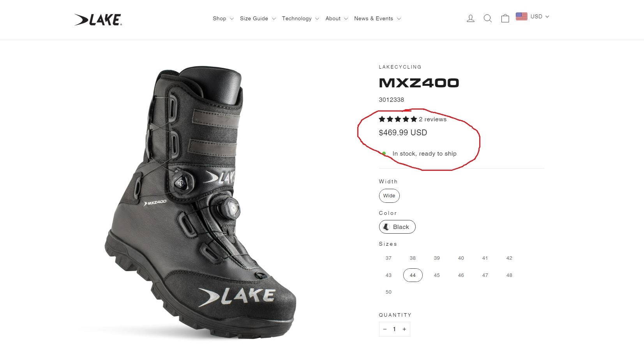Expand the Size Guide dropdown
644x344 pixels.
pos(258,18)
